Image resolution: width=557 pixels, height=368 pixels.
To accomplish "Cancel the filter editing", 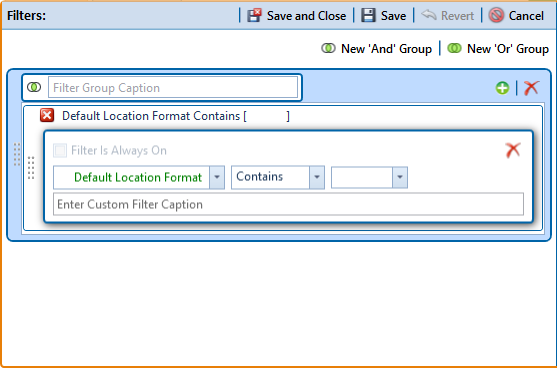I will point(516,16).
